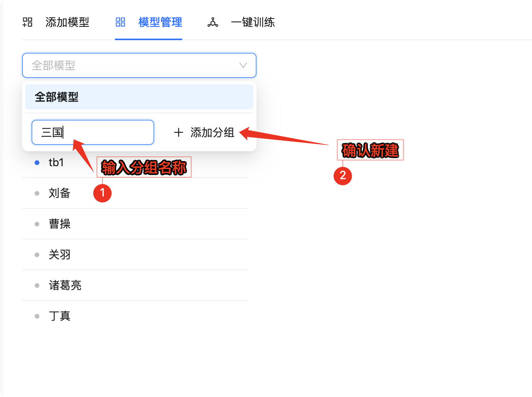Viewport: 532px width, 397px height.
Task: Switch to the 模型管理 tab
Action: [149, 22]
